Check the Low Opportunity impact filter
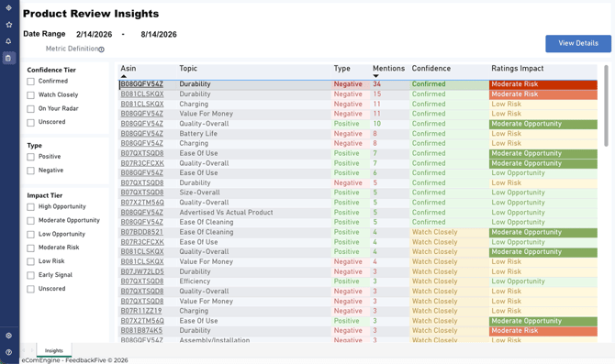This screenshot has height=364, width=615. pos(30,235)
